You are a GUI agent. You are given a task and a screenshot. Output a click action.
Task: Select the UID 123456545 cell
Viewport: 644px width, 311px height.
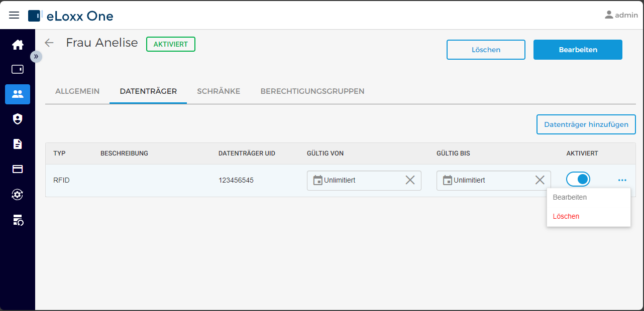236,180
